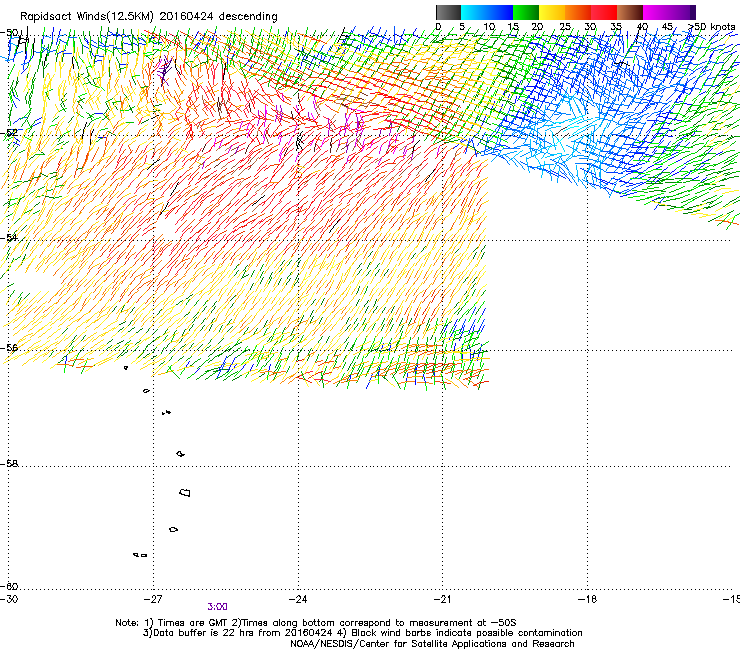Image resolution: width=740 pixels, height=650 pixels.
Task: Click the '25' legend scale label
Action: [565, 27]
